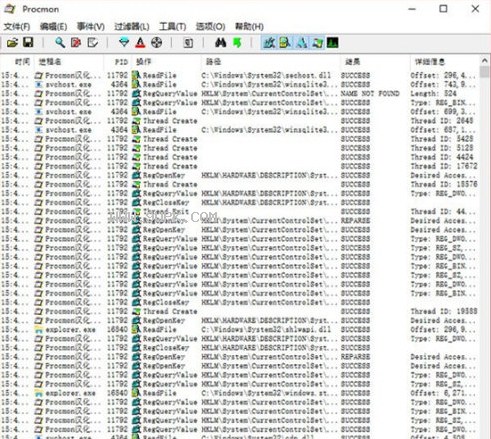Click the thread icon in the Thread ID: 19588 row

pyautogui.click(x=136, y=311)
